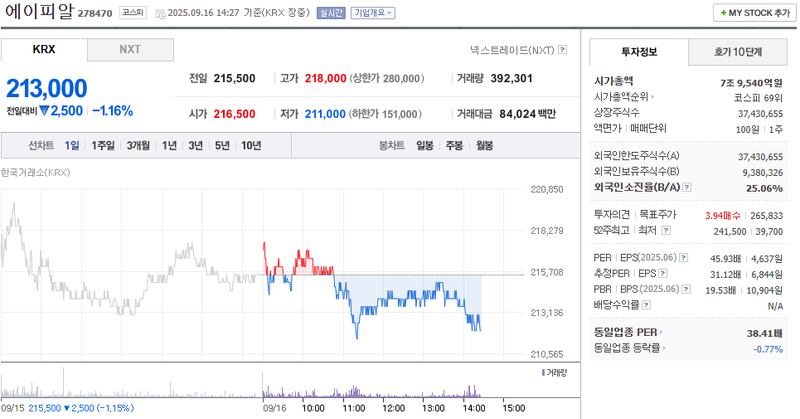Click the 전일 price 215,500
This screenshot has height=419, width=800.
pyautogui.click(x=234, y=79)
